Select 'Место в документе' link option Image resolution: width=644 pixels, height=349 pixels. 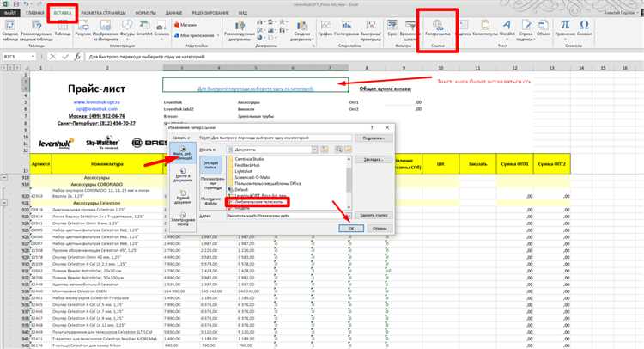click(x=183, y=175)
